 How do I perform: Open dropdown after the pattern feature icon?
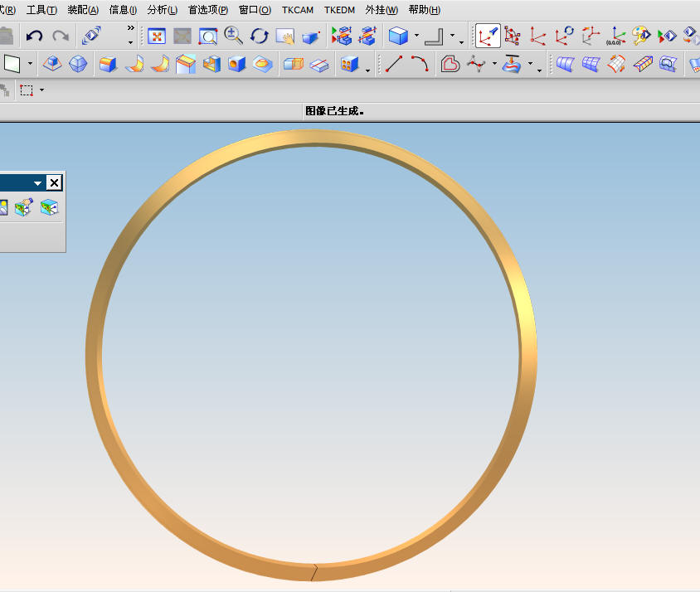pyautogui.click(x=367, y=70)
